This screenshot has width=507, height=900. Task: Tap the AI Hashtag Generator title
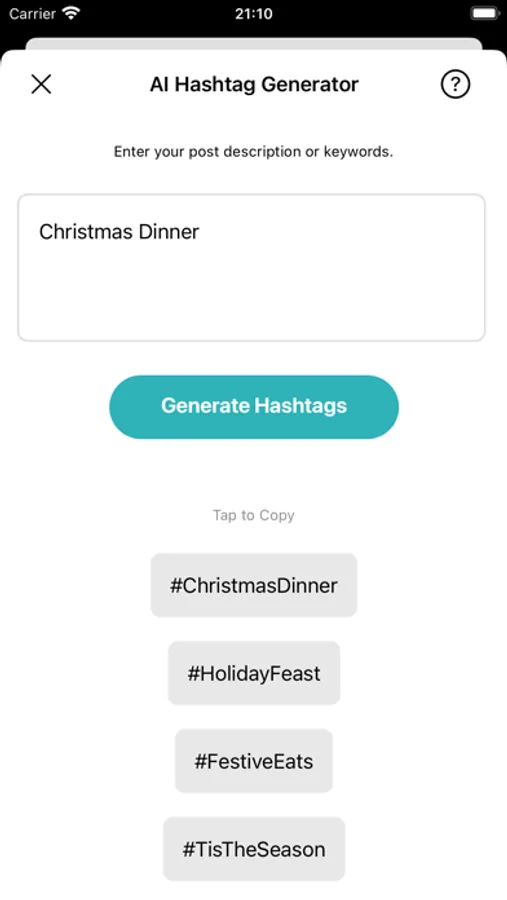254,84
